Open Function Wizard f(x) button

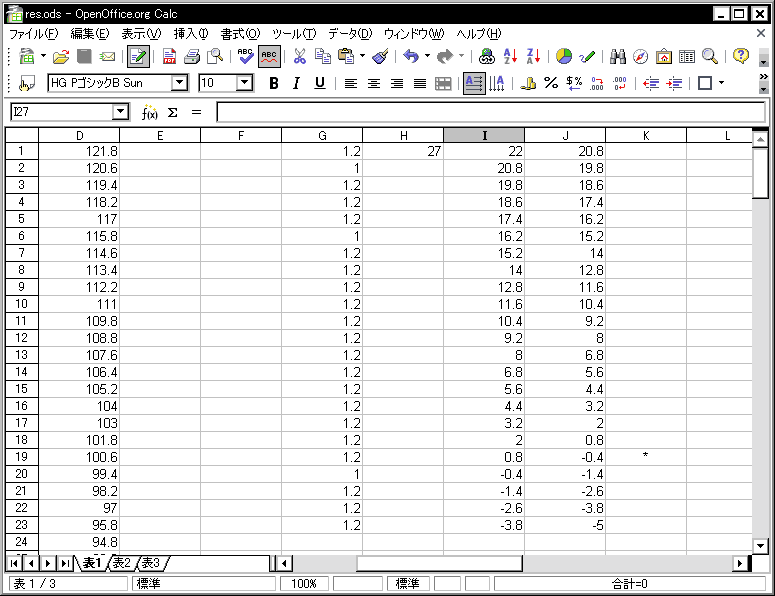point(149,113)
